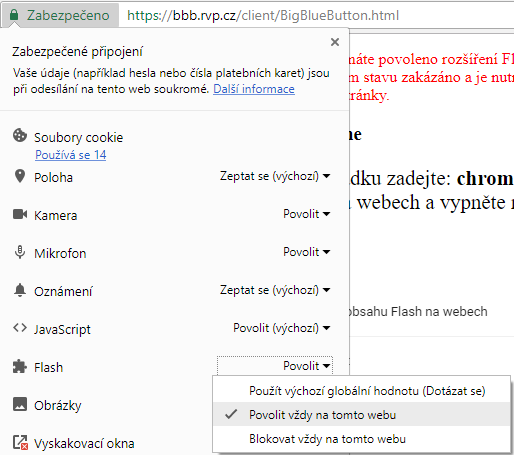Click the cookie icon beside Soubory cookie
Screen dimensions: 514x455
pyautogui.click(x=20, y=135)
